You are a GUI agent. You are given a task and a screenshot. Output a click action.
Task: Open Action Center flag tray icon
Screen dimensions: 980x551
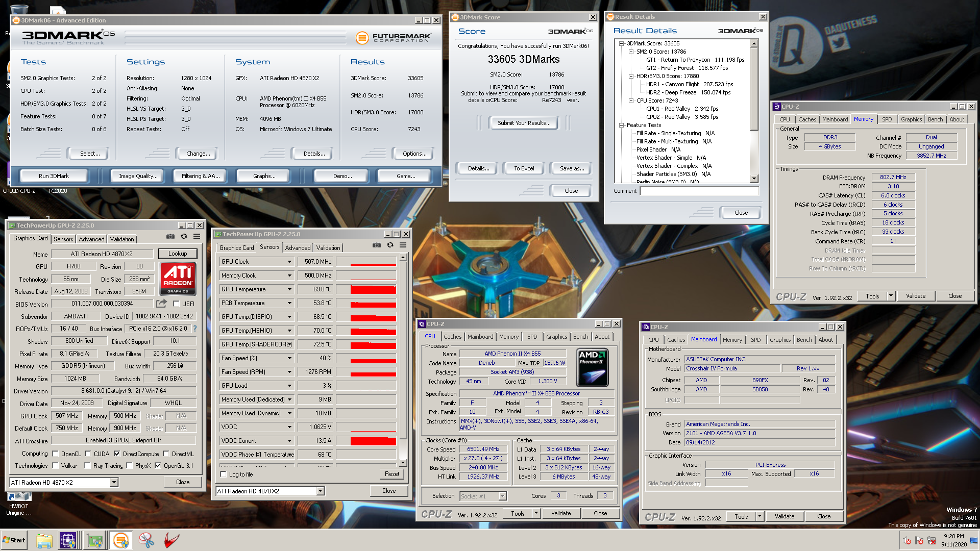click(x=919, y=541)
